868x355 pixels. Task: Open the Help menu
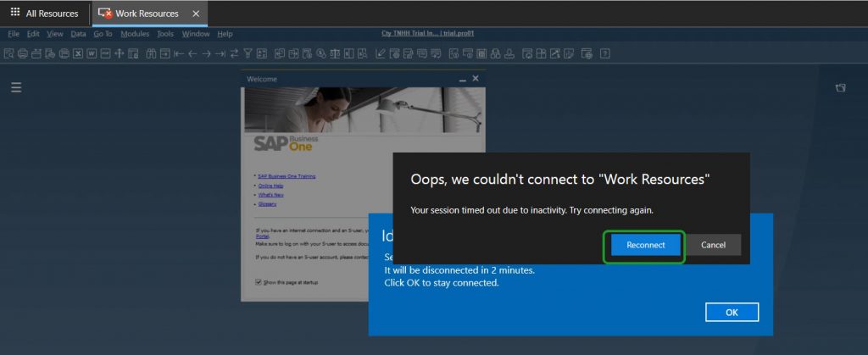click(x=225, y=34)
